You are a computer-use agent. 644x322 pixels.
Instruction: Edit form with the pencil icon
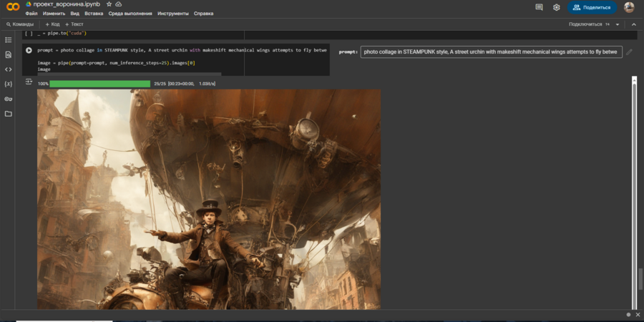pyautogui.click(x=629, y=52)
